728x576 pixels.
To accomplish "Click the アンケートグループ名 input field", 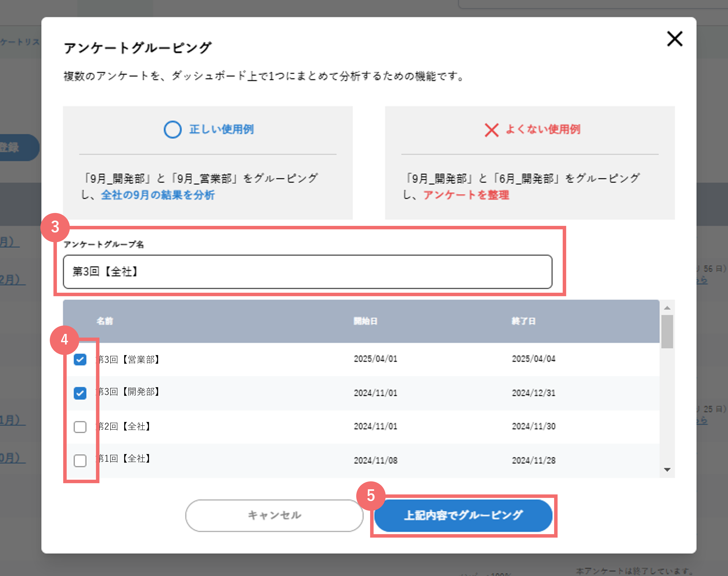I will point(308,272).
